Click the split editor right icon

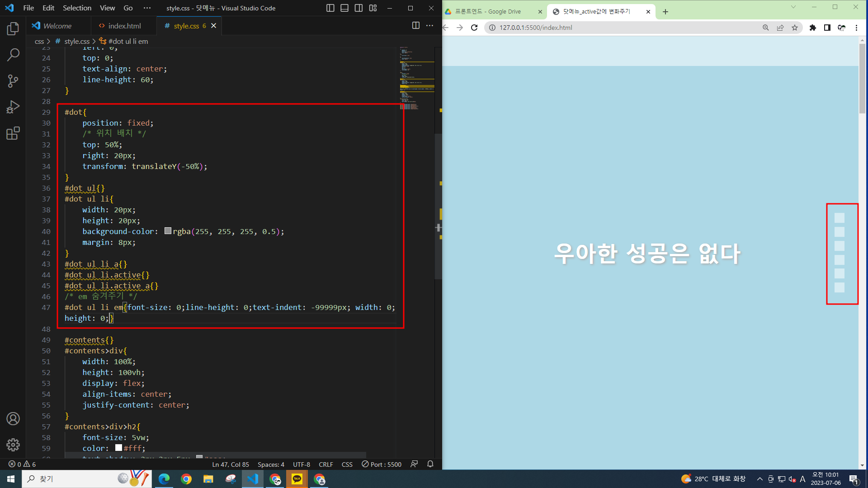tap(415, 26)
